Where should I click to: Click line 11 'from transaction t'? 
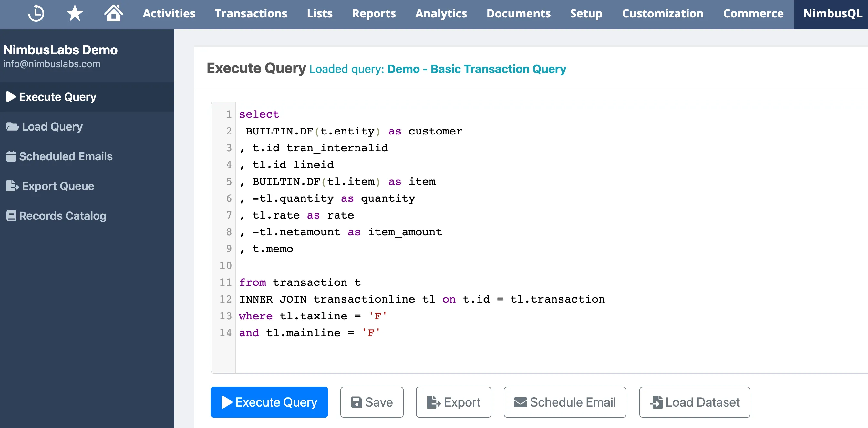[300, 282]
